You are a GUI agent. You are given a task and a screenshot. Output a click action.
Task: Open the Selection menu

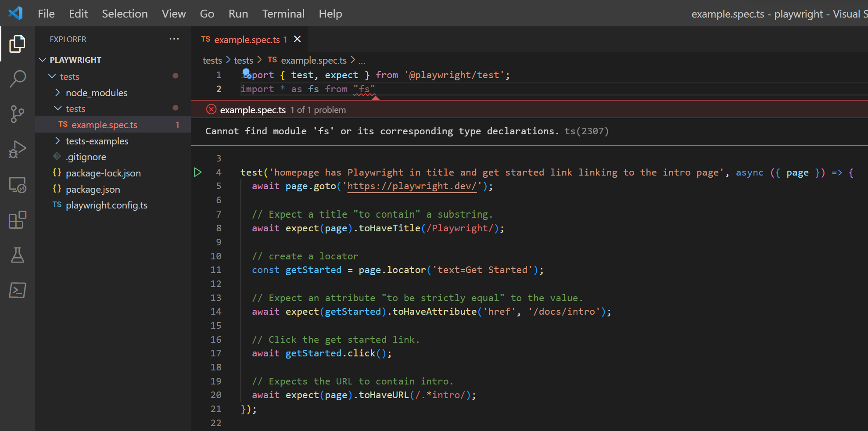click(x=125, y=14)
